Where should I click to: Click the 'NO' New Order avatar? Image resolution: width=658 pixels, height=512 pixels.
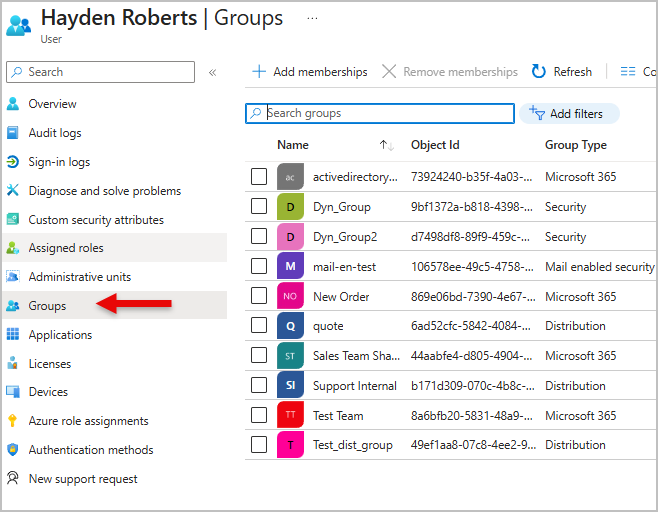[x=290, y=296]
